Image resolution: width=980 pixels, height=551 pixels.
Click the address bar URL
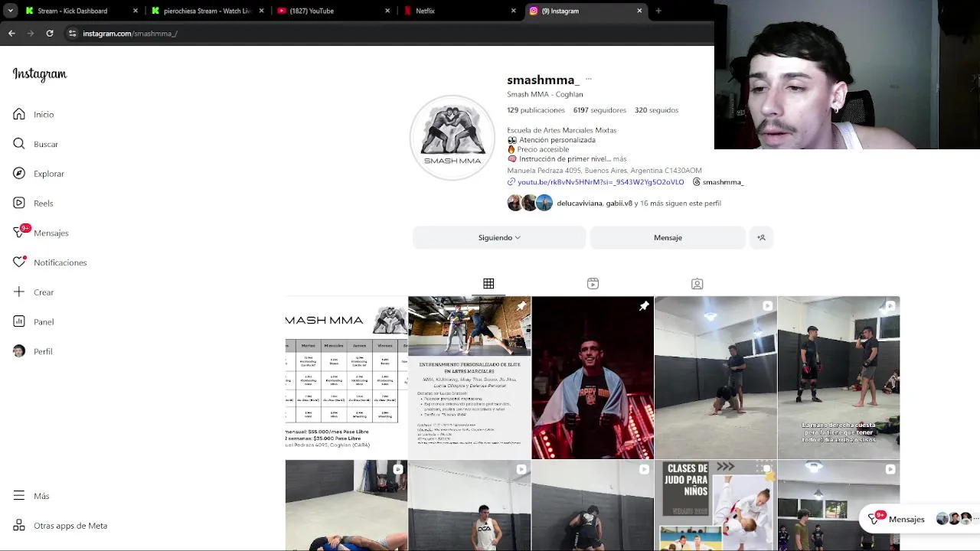130,34
